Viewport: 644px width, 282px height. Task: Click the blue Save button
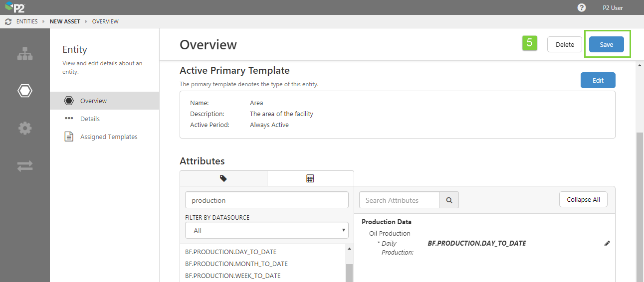coord(606,44)
